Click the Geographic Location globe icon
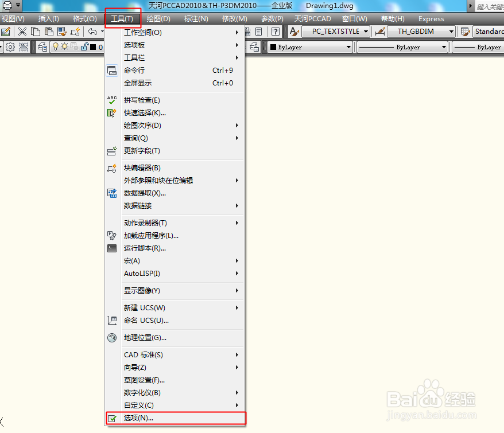Viewport: 504px width, 433px height. [x=112, y=338]
